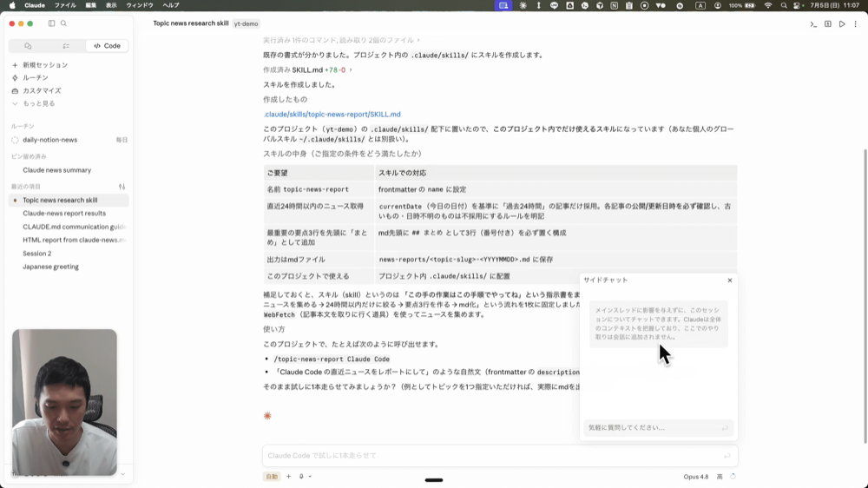Open the ヘルプ menu

171,5
